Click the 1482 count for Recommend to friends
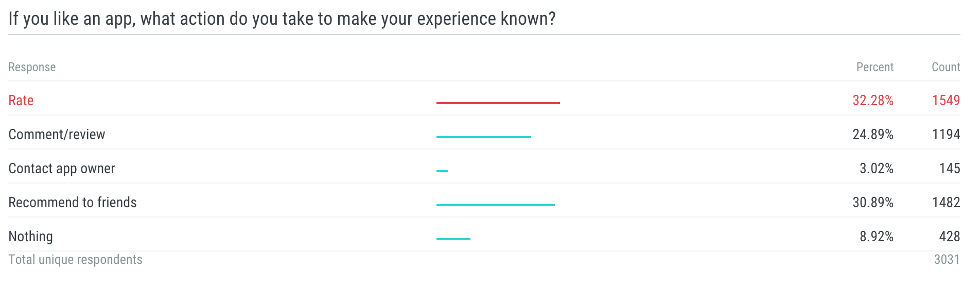 pos(946,203)
